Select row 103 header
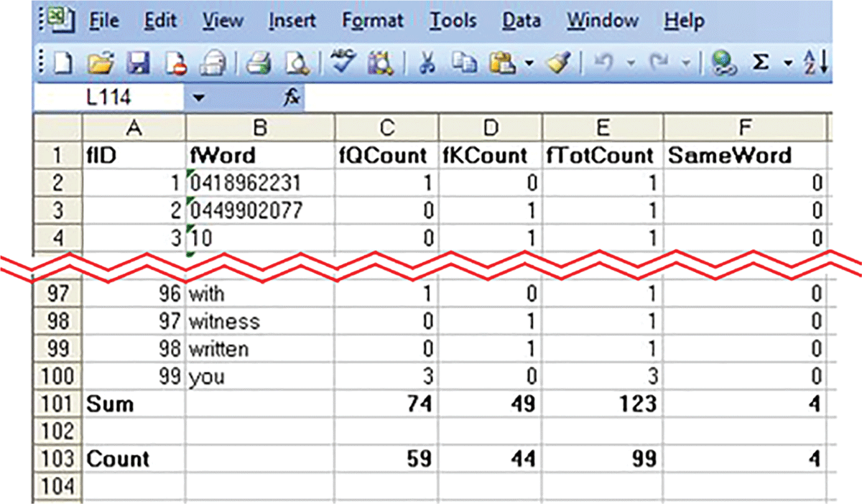 tap(58, 459)
